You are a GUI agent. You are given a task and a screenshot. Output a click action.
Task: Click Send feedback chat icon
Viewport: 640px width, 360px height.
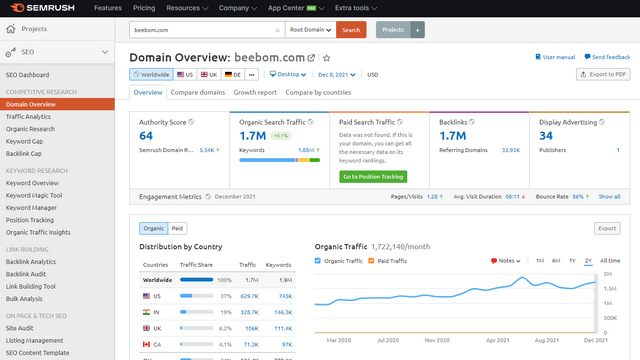coord(587,57)
